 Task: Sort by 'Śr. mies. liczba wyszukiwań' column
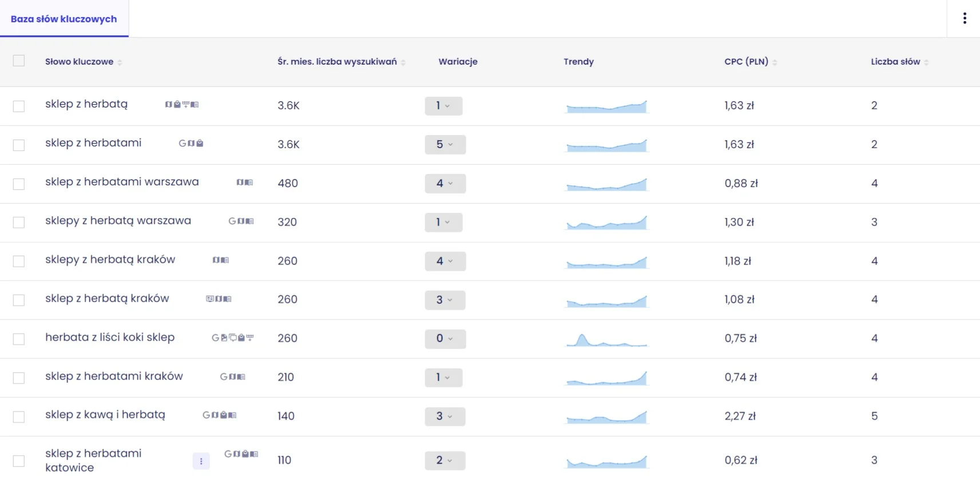[x=338, y=62]
